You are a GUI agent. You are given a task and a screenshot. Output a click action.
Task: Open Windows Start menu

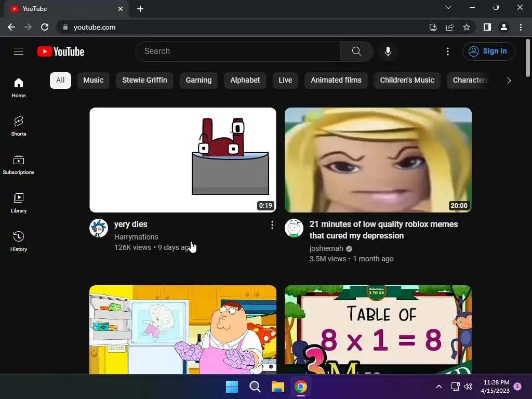click(x=232, y=387)
